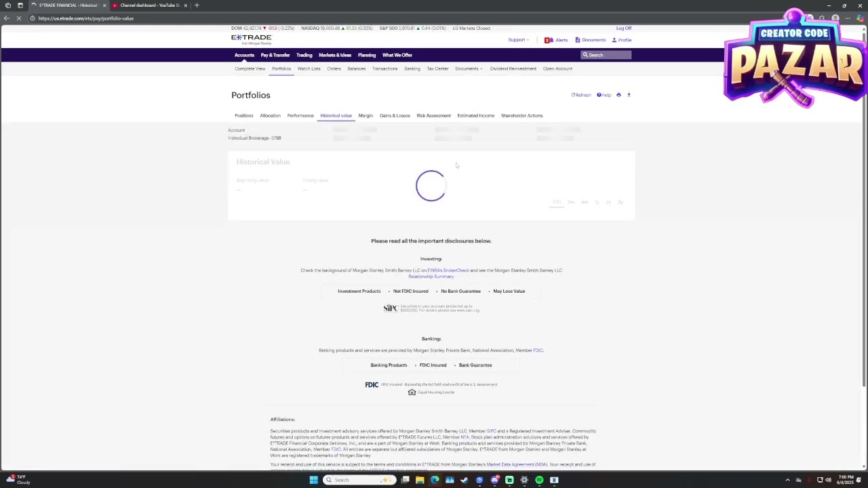Click the download icon on Portfolios
The height and width of the screenshot is (488, 868).
coord(629,95)
